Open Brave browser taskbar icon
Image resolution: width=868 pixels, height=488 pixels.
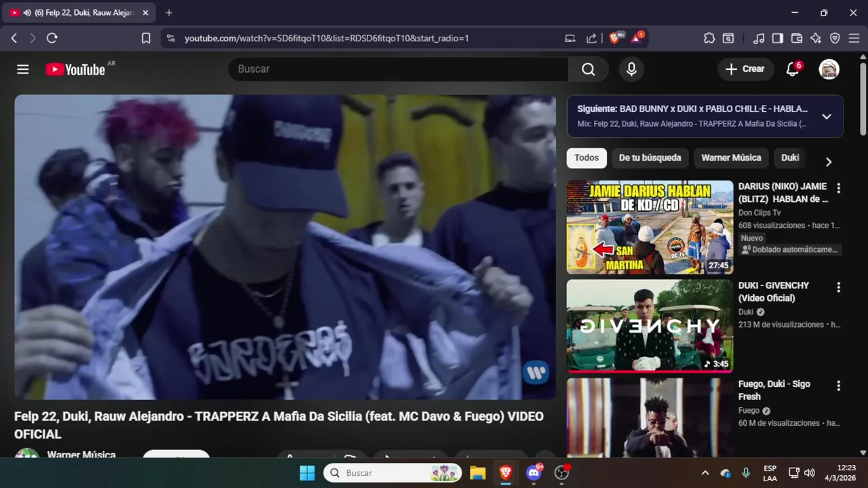505,473
